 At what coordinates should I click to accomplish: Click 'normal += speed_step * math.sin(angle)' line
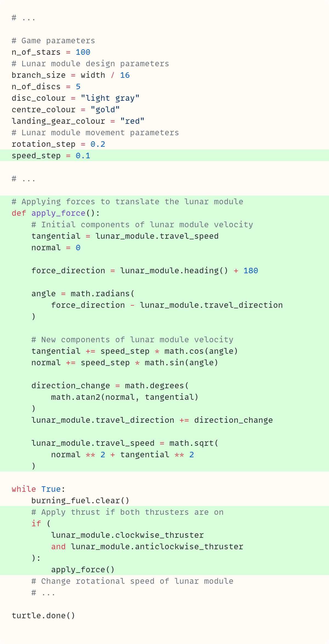pyautogui.click(x=125, y=363)
